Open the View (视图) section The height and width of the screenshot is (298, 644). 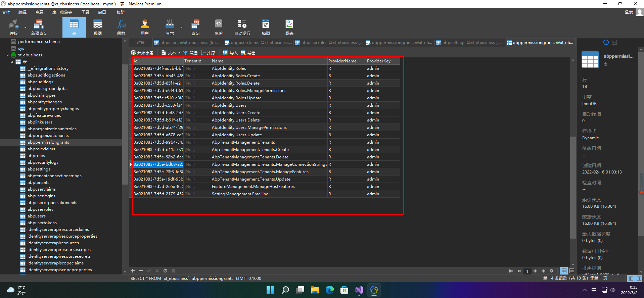coord(98,27)
